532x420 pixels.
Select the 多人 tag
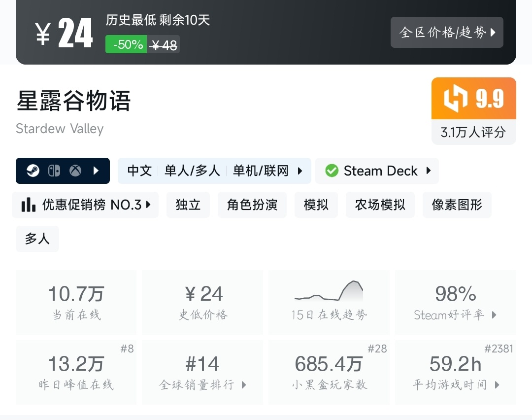coord(37,239)
